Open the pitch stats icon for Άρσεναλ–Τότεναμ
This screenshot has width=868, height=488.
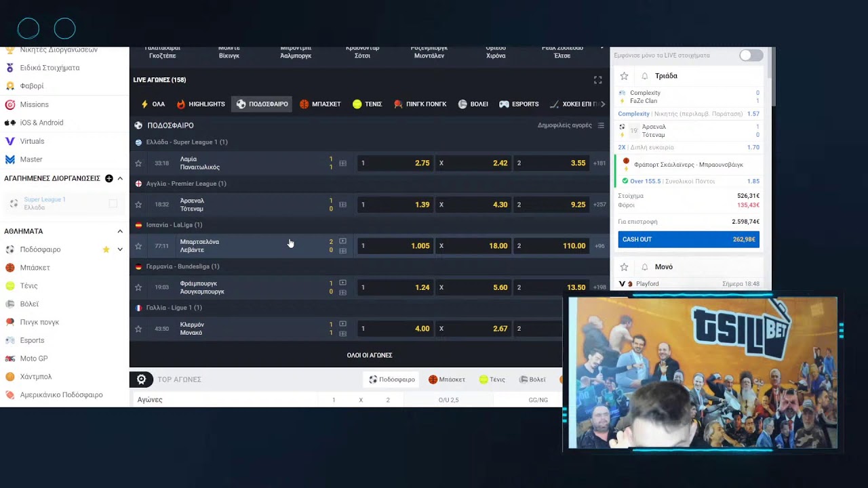342,205
